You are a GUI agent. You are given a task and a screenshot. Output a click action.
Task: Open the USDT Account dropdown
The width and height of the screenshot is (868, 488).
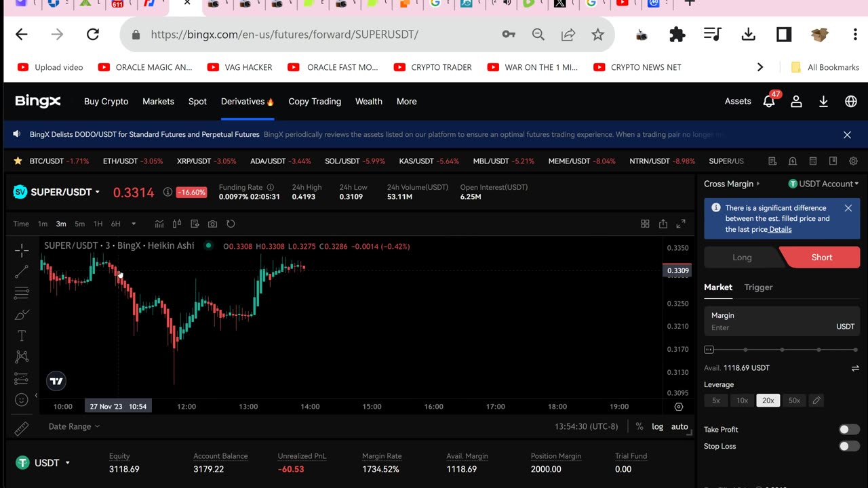tap(823, 184)
